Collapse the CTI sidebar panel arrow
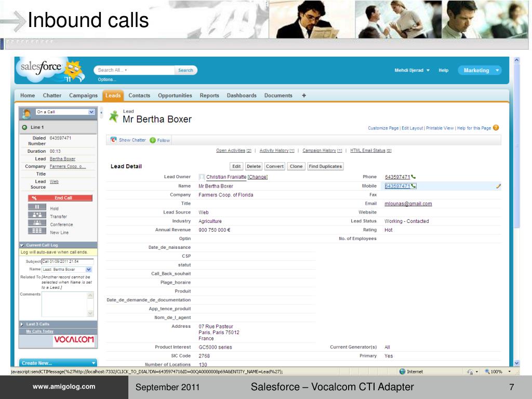This screenshot has width=532, height=399. (x=101, y=113)
